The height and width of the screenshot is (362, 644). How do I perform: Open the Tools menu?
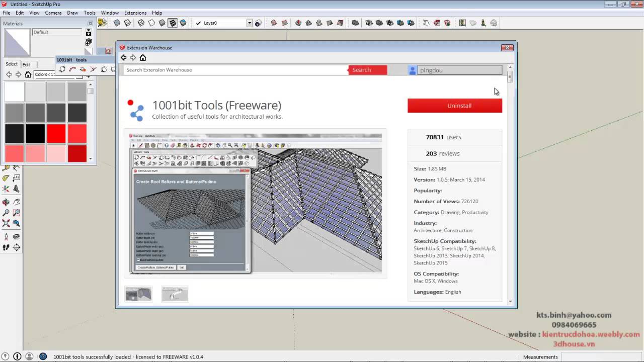click(90, 13)
